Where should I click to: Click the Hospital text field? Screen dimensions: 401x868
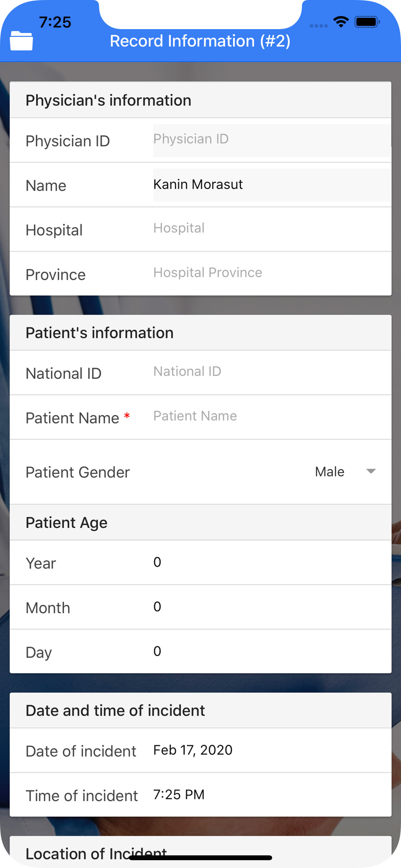[x=272, y=229]
